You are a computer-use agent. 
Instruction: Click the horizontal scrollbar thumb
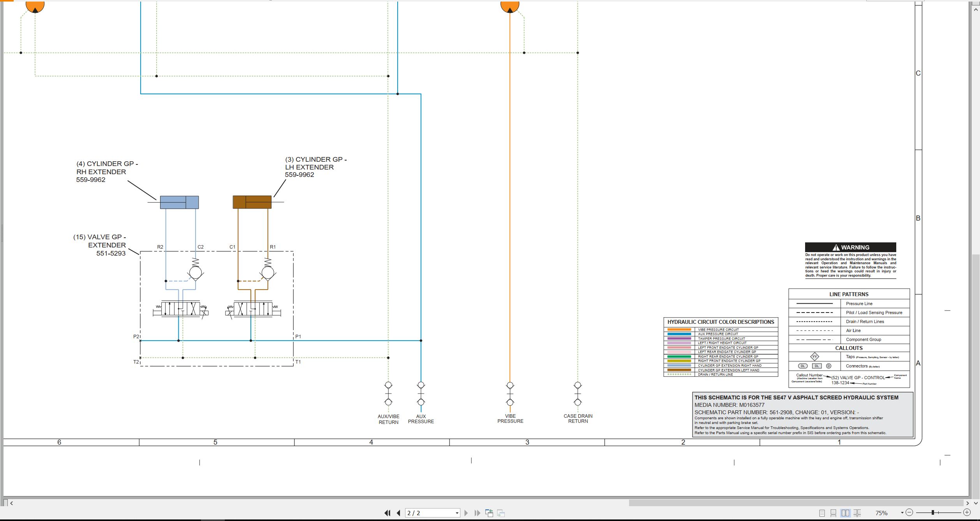click(796, 503)
